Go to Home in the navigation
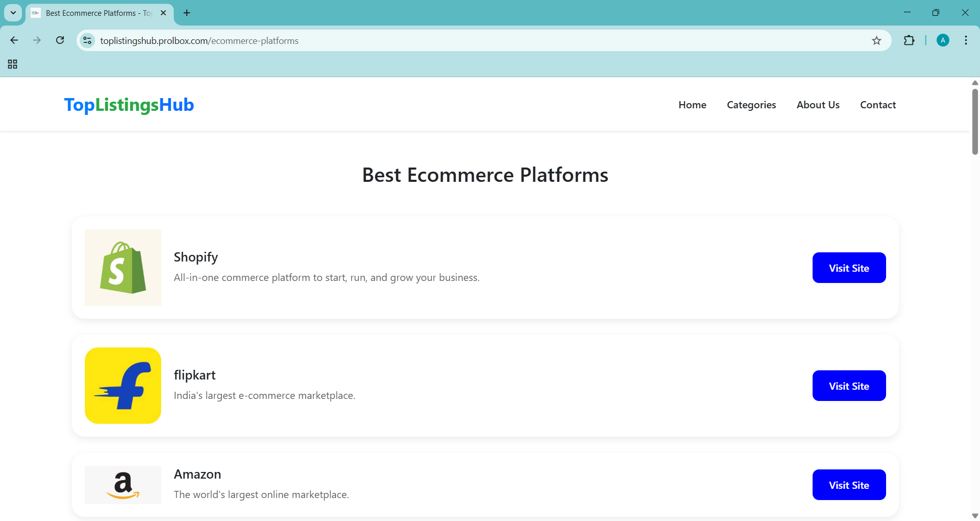The height and width of the screenshot is (521, 980). coord(692,105)
